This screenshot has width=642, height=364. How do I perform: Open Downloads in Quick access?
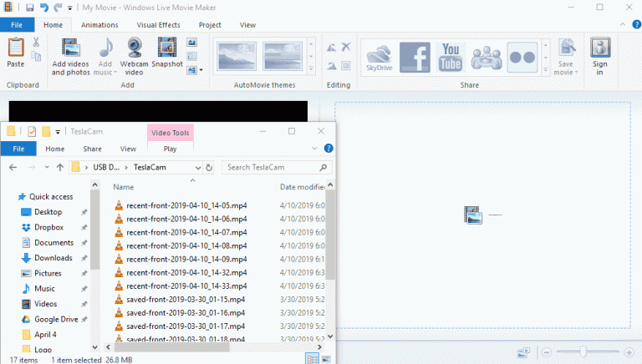53,258
